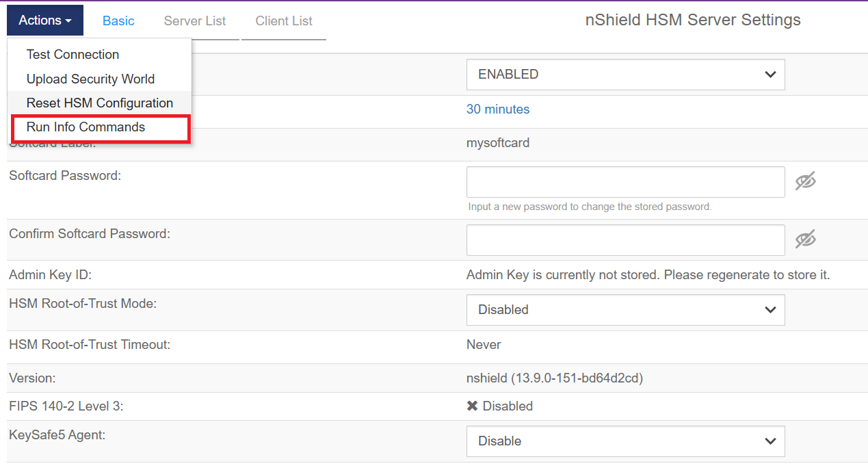868x468 pixels.
Task: Click Reset HSM Configuration option
Action: (100, 103)
